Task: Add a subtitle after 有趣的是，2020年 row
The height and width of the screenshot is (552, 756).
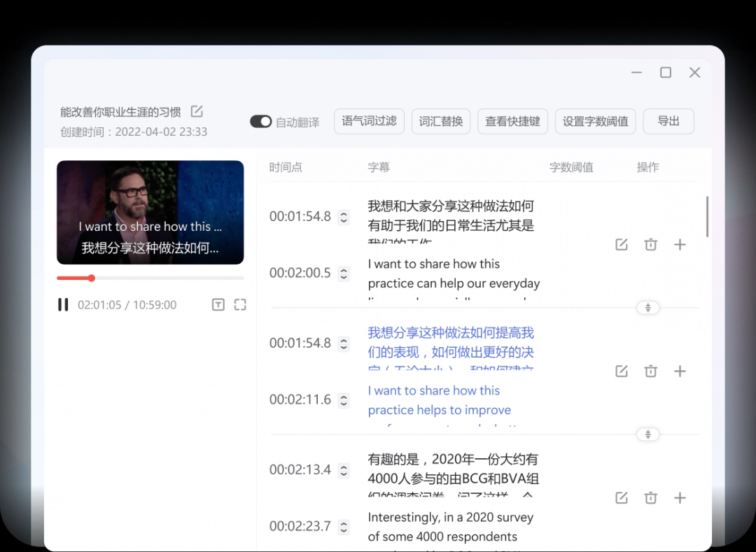Action: coord(680,497)
